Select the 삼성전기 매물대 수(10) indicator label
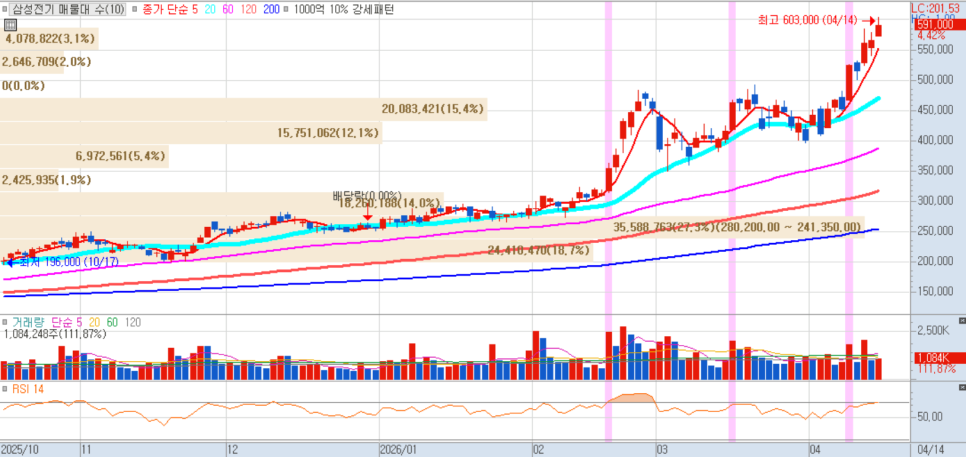This screenshot has height=457, width=966. point(68,9)
